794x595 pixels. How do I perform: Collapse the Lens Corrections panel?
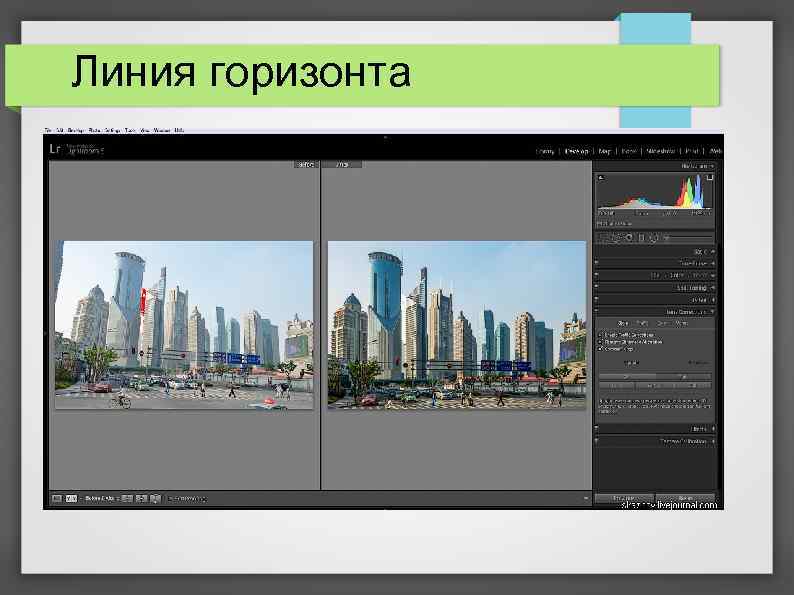[713, 312]
